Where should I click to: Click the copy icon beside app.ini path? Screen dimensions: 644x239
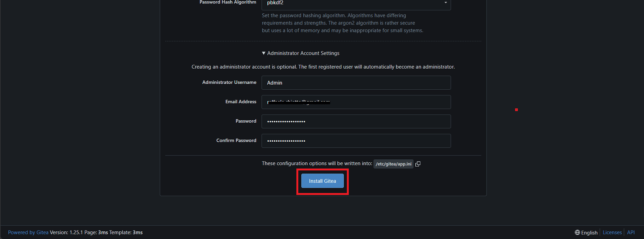point(418,164)
